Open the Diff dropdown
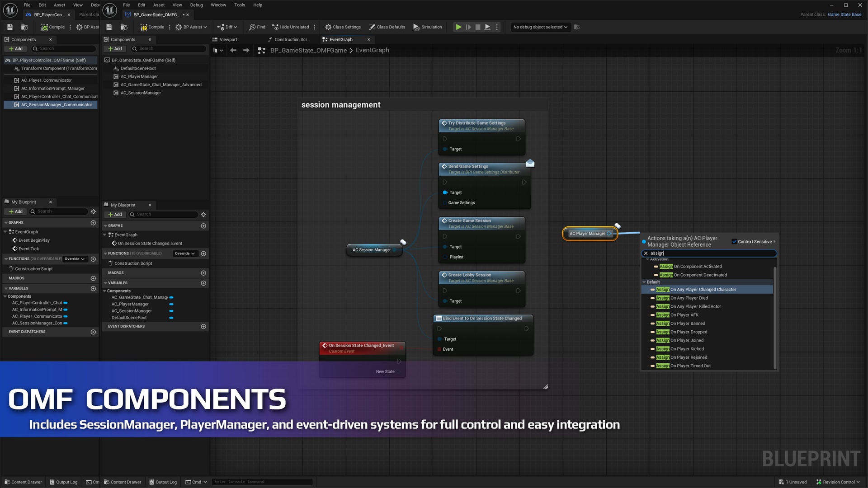 click(227, 27)
